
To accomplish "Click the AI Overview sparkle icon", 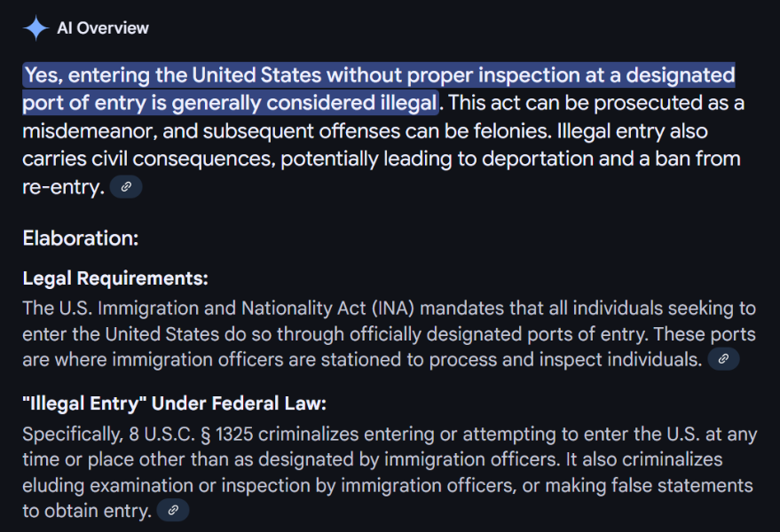I will [35, 28].
